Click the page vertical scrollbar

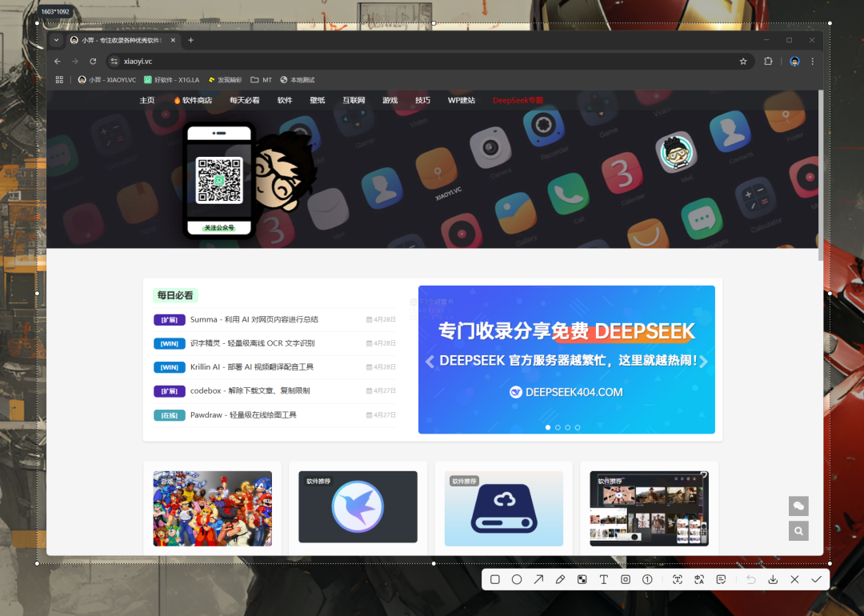tap(821, 176)
